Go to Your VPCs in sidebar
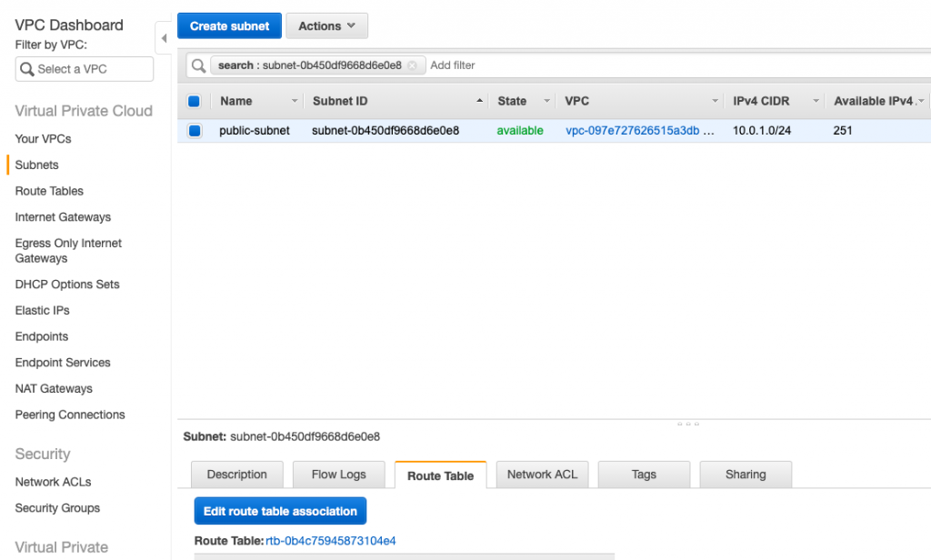The height and width of the screenshot is (560, 931). pyautogui.click(x=44, y=139)
